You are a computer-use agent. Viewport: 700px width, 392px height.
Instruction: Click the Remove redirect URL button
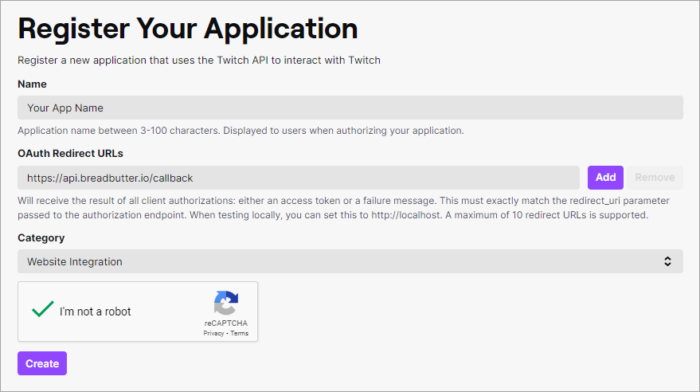tap(654, 178)
